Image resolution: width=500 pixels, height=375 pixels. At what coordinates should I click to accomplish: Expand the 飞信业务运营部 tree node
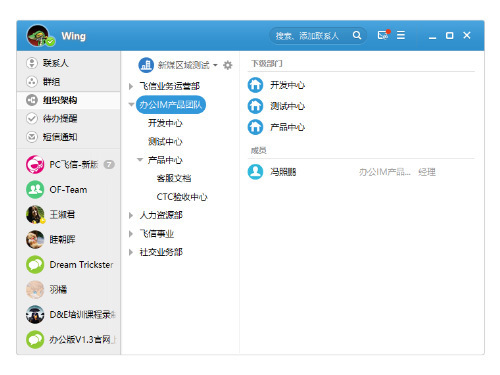point(131,86)
